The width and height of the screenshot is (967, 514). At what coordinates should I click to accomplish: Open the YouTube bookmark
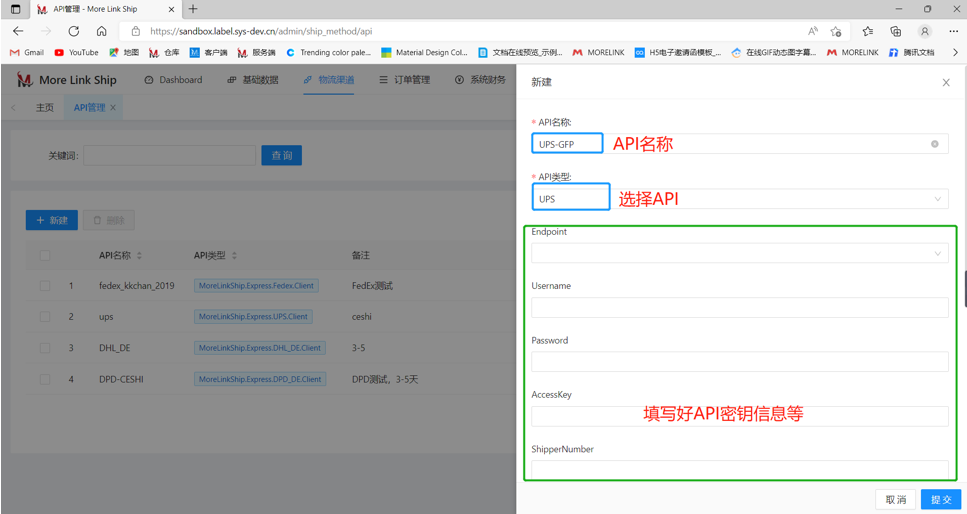click(76, 52)
